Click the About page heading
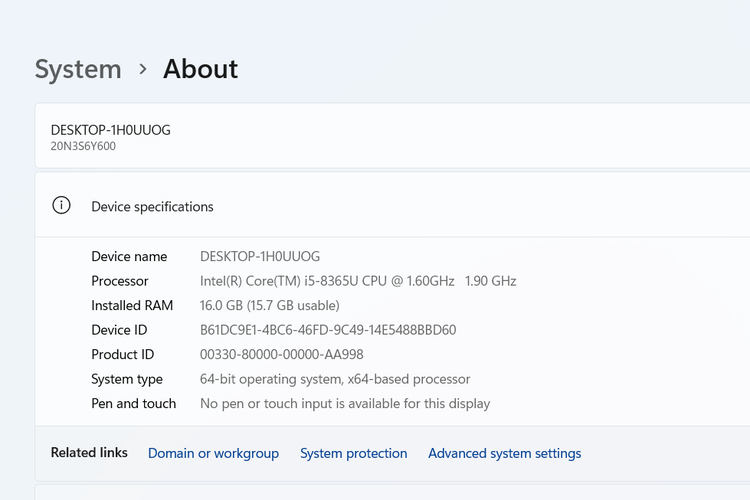Image resolution: width=750 pixels, height=500 pixels. (200, 69)
